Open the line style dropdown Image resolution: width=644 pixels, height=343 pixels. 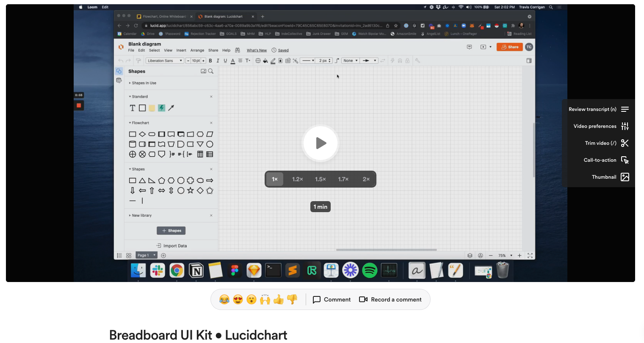click(308, 61)
